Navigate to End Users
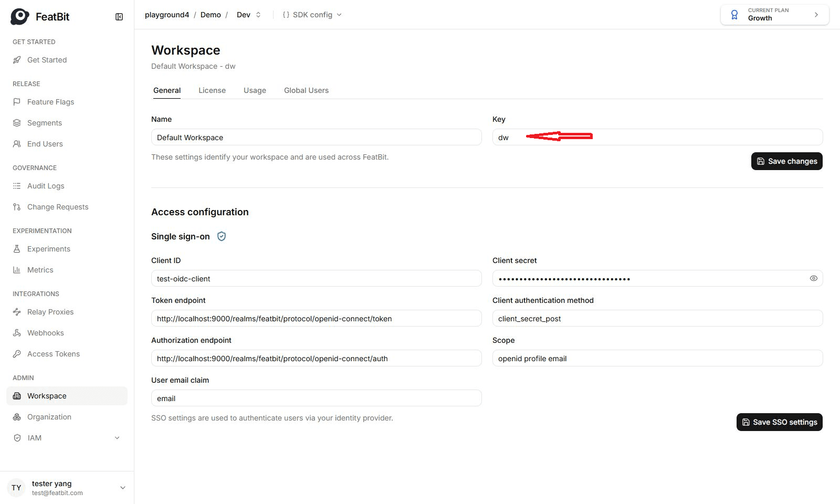Viewport: 840px width, 504px height. pyautogui.click(x=67, y=144)
